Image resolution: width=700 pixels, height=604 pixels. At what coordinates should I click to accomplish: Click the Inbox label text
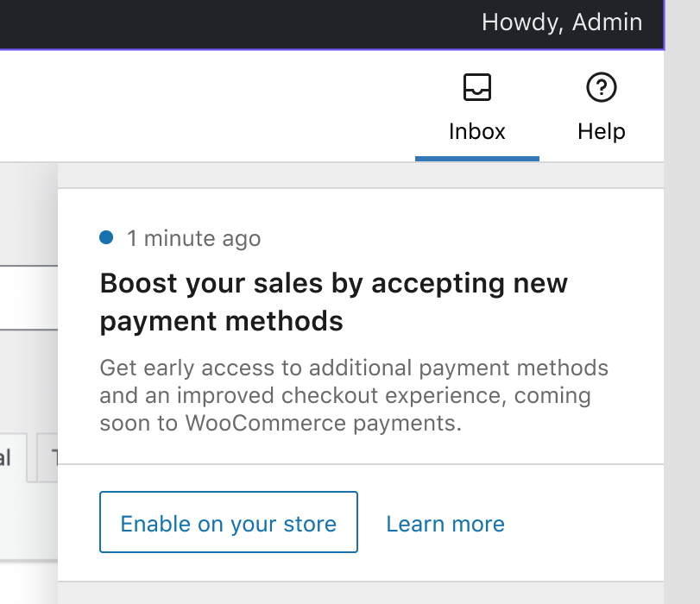(x=477, y=131)
